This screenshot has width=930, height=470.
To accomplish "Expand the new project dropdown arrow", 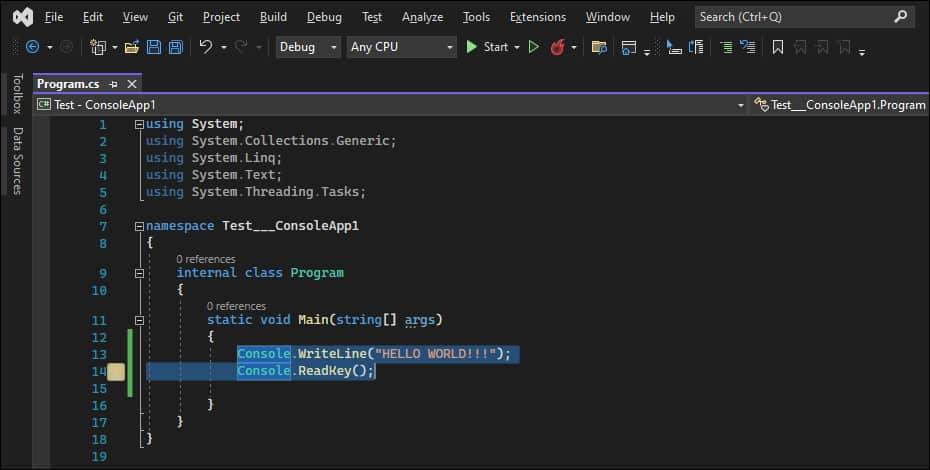I will click(x=114, y=47).
